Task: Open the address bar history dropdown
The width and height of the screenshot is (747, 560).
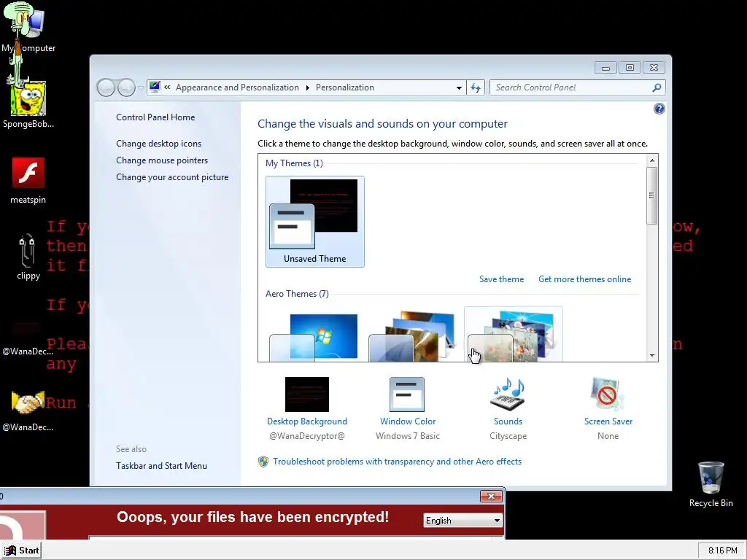Action: 459,87
